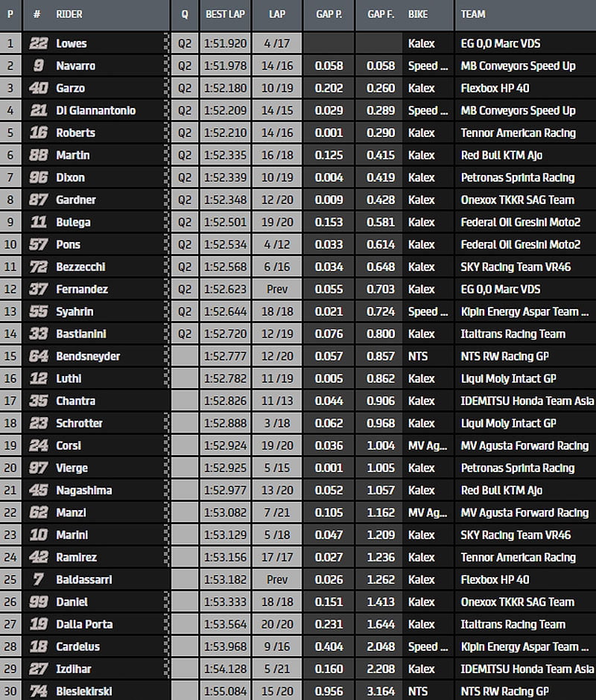Click number 64 badge beside Bendsneyder
Viewport: 596px width, 700px height.
(39, 357)
